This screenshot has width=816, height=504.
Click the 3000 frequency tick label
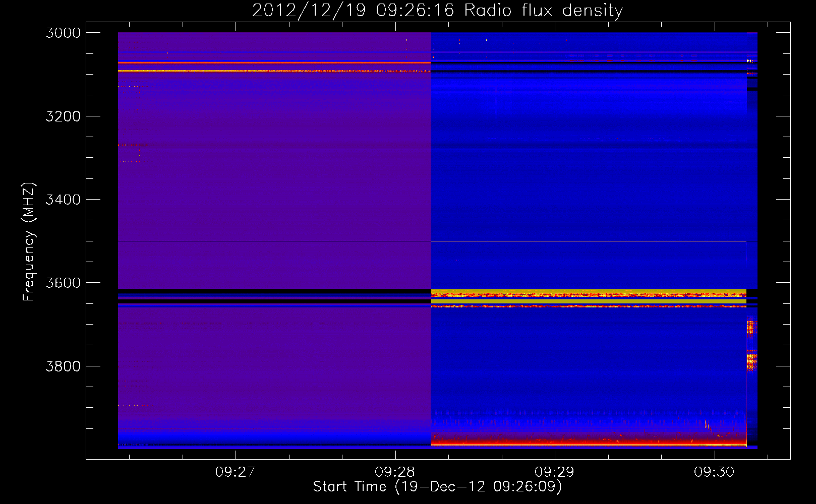click(63, 33)
